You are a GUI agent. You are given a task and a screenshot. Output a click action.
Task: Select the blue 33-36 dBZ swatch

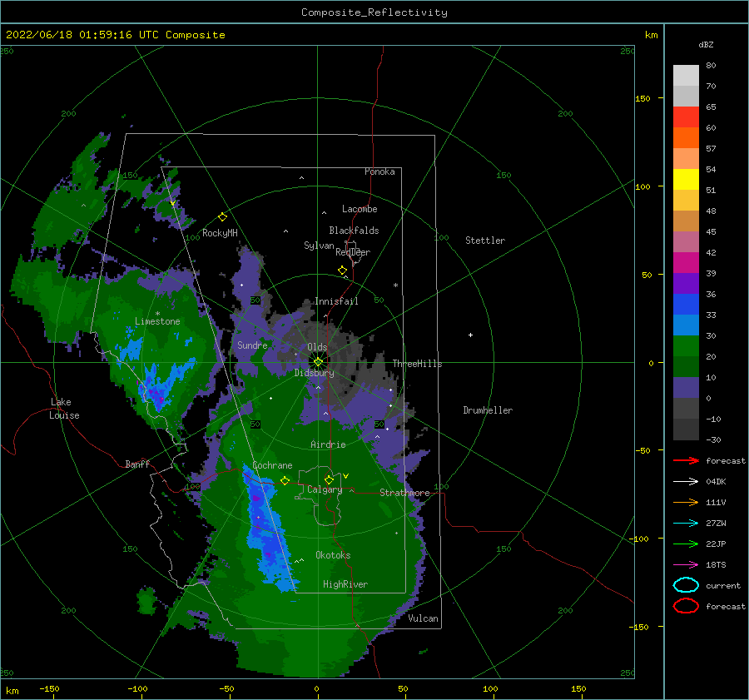tap(686, 304)
